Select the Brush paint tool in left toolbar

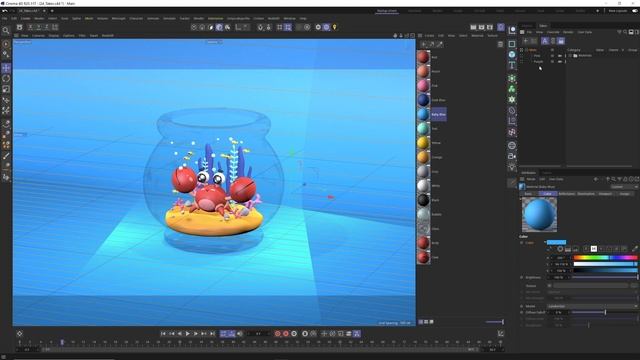[6, 156]
